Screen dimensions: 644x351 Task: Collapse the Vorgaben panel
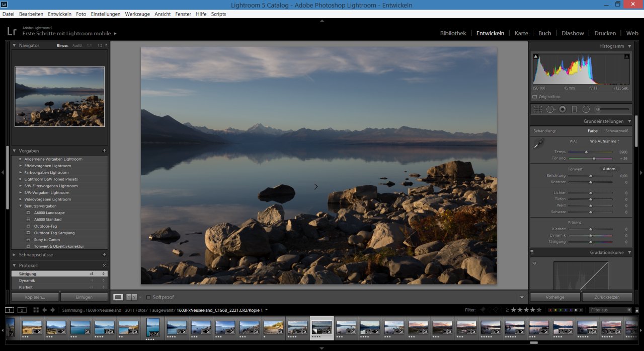(15, 151)
